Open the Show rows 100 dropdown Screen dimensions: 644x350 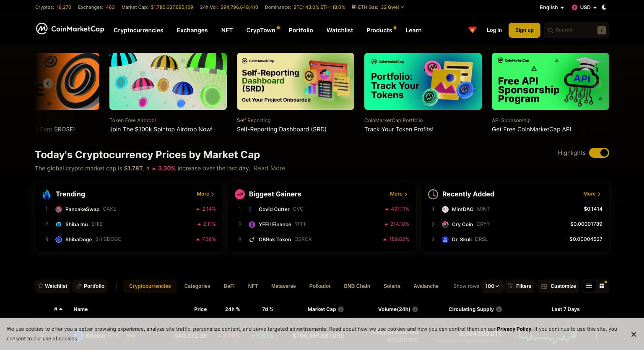(493, 286)
